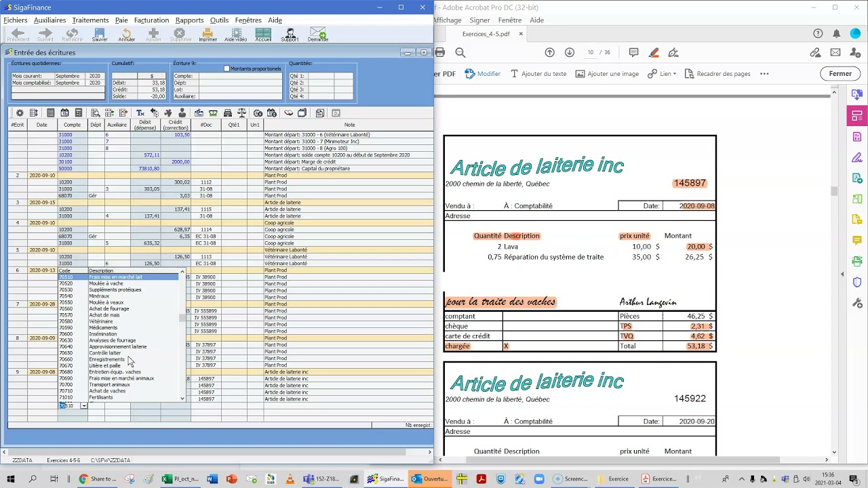Click the Demande envelope icon
Image resolution: width=868 pixels, height=488 pixels.
[317, 35]
